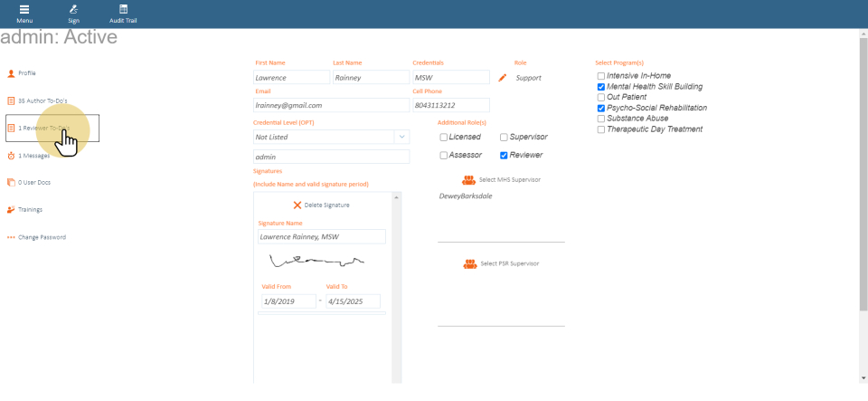Click the Sign pen icon
The width and height of the screenshot is (868, 401).
pyautogui.click(x=73, y=10)
